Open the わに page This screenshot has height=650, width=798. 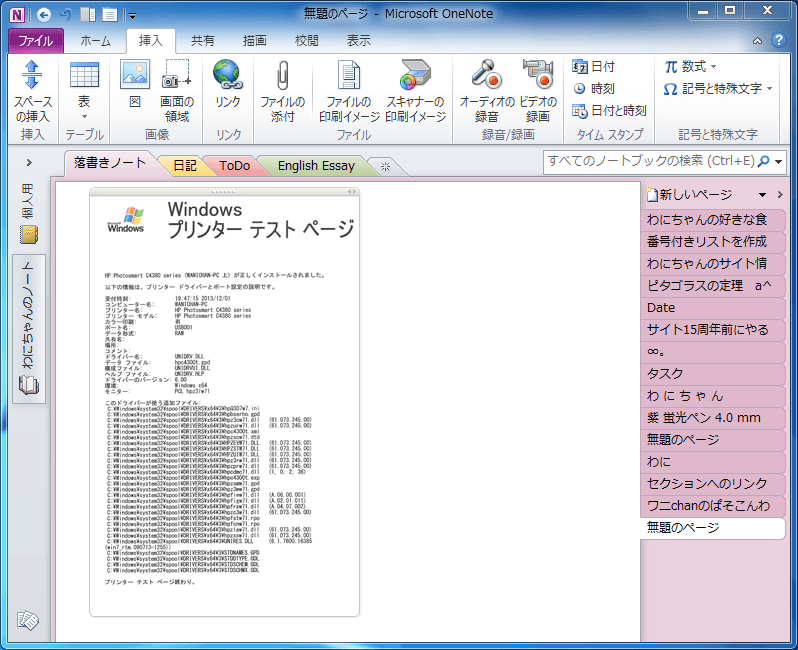tap(712, 462)
